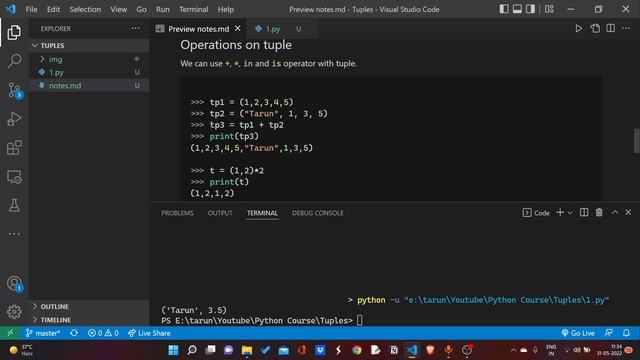This screenshot has height=360, width=640.
Task: Show errors and warnings count
Action: [103, 333]
